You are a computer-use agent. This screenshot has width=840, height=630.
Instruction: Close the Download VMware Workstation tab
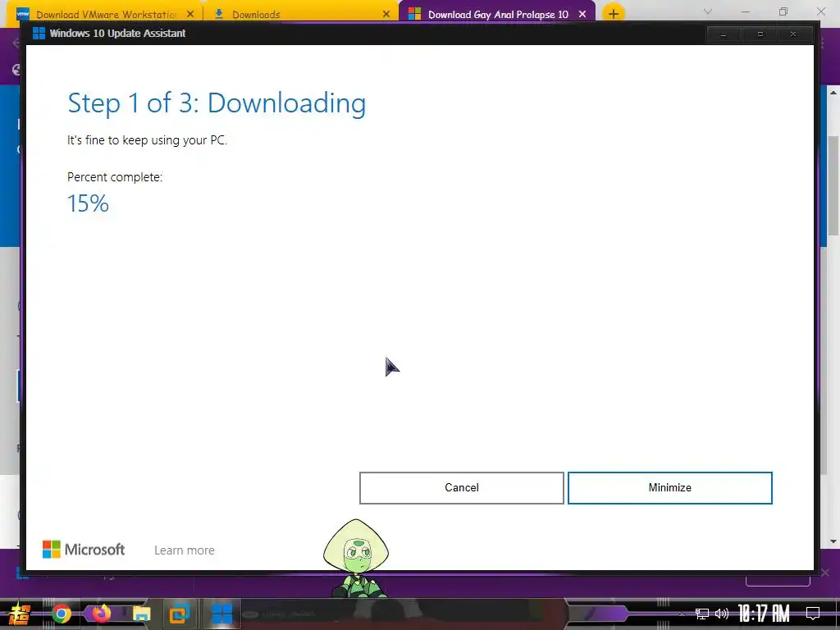[x=190, y=14]
